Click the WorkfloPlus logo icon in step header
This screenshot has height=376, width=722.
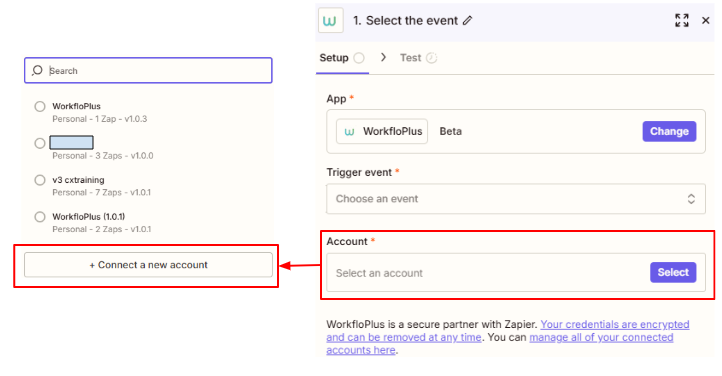[x=330, y=21]
